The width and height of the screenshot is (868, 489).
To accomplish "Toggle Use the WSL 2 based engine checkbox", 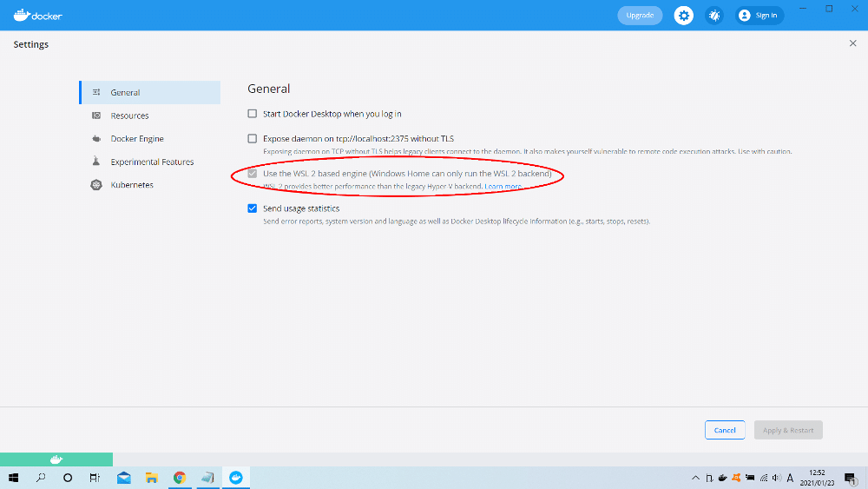I will point(253,174).
